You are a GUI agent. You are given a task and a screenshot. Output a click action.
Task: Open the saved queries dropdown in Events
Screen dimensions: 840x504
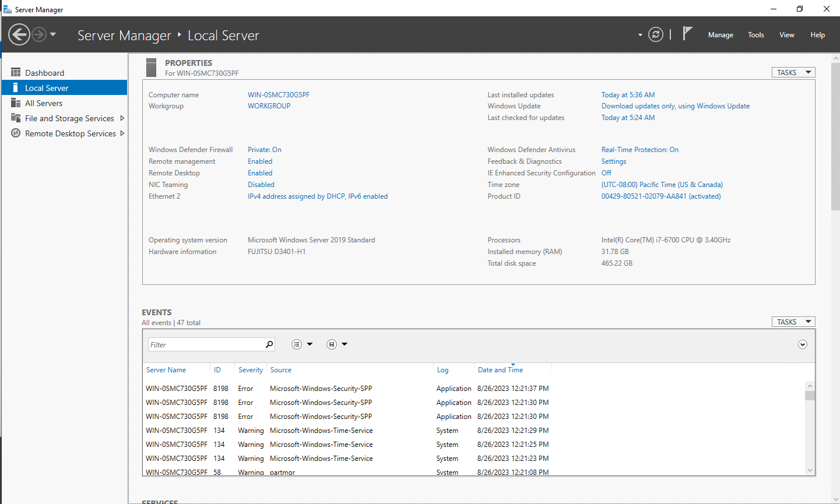tap(337, 344)
